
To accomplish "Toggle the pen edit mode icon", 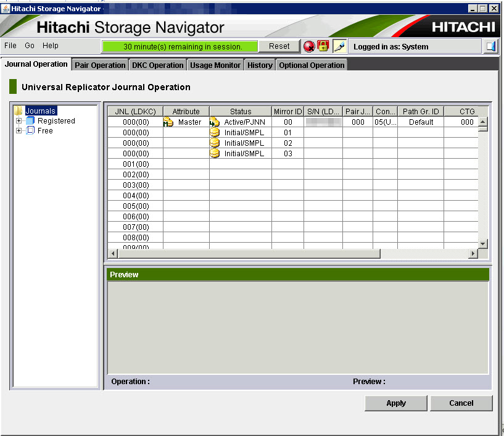I will pos(339,47).
